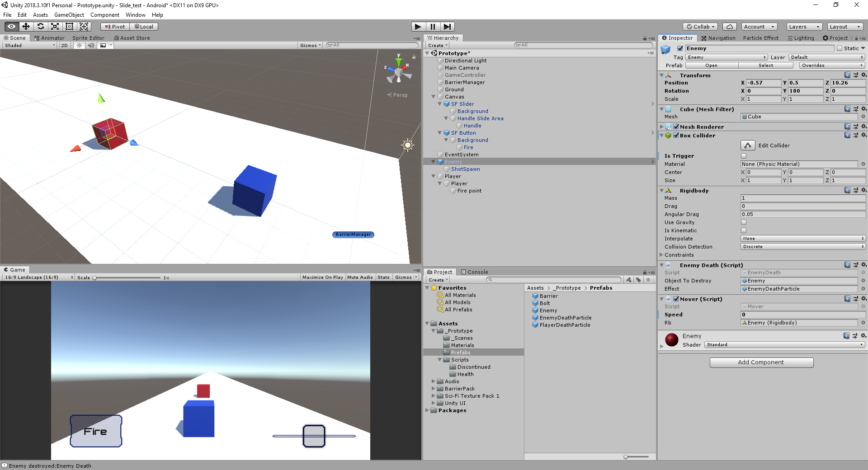Click the scene orientation gizmo
868x470 pixels.
(x=398, y=72)
